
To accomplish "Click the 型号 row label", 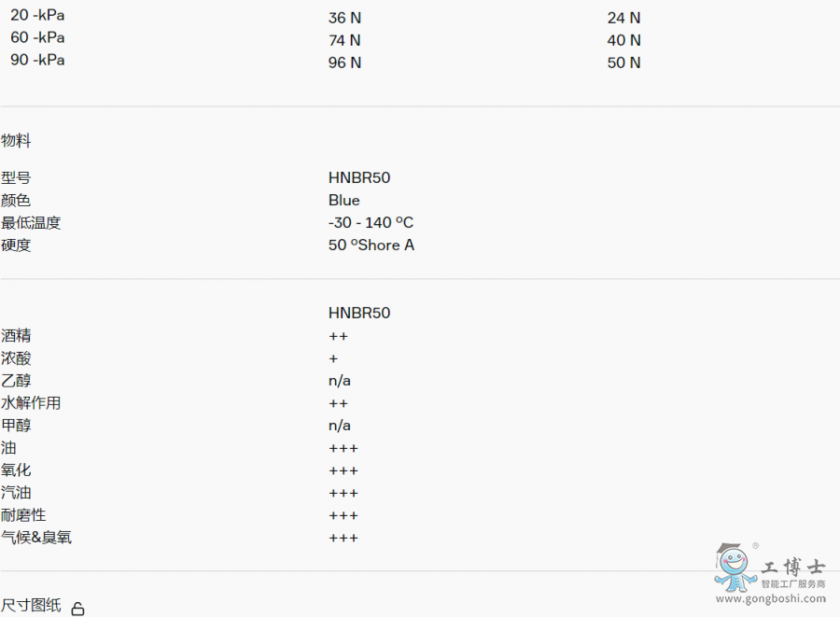I will point(16,177).
